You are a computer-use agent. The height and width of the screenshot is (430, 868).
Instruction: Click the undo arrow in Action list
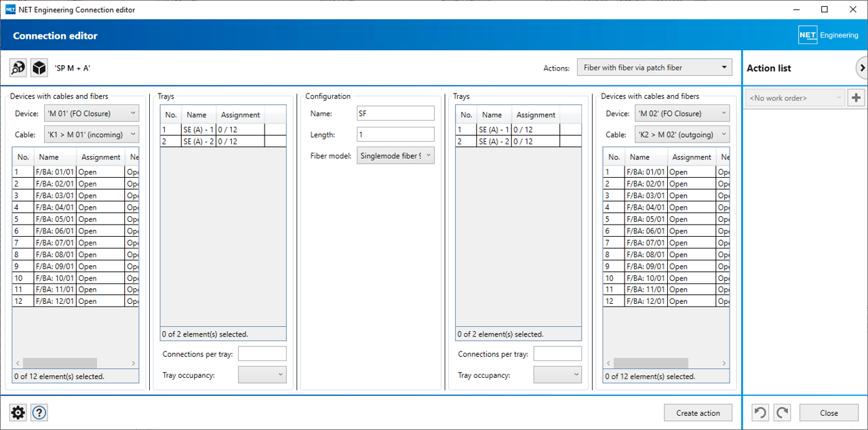pyautogui.click(x=761, y=412)
